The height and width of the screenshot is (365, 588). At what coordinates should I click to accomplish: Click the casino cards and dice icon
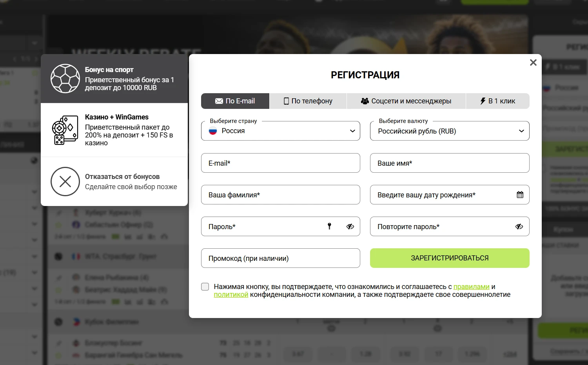click(x=65, y=130)
